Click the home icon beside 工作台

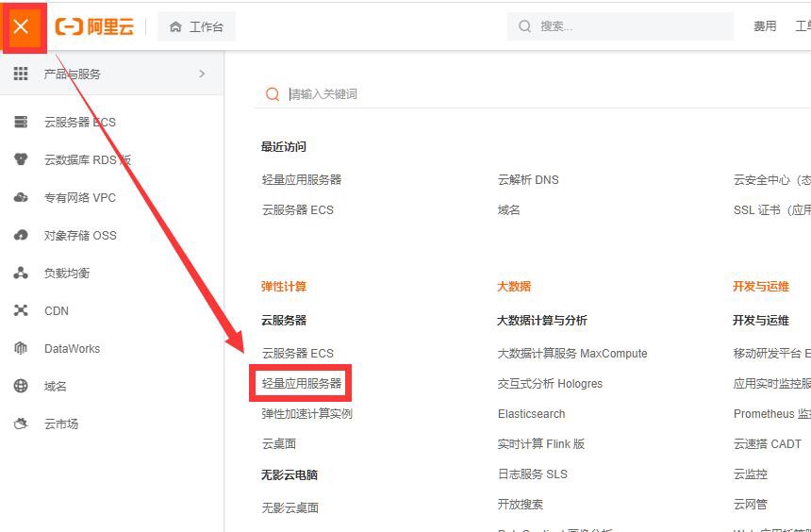tap(175, 26)
